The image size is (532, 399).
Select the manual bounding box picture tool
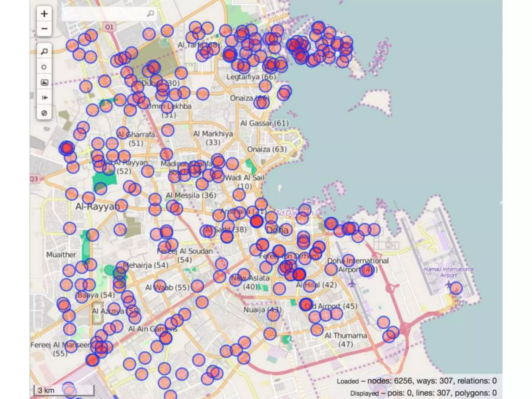pyautogui.click(x=44, y=82)
